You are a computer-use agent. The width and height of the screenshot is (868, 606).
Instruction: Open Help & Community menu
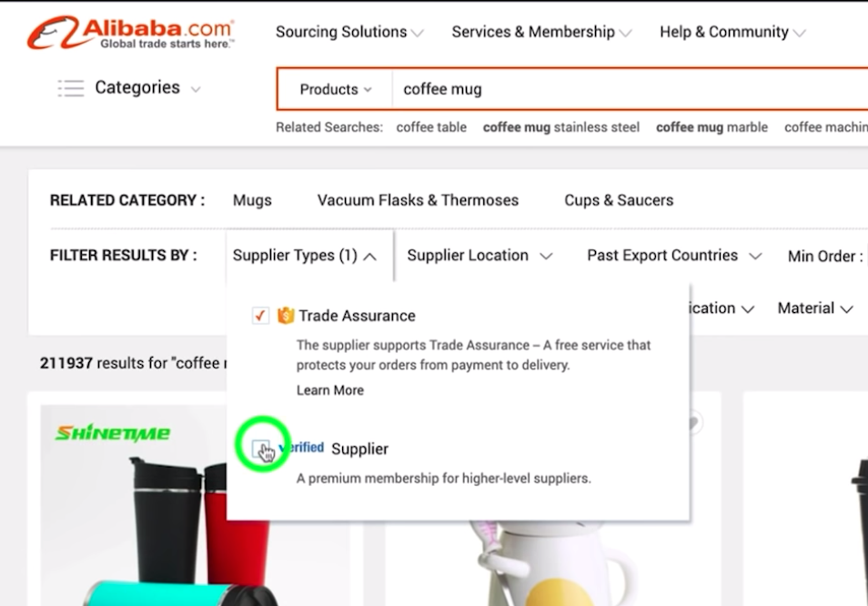coord(732,32)
